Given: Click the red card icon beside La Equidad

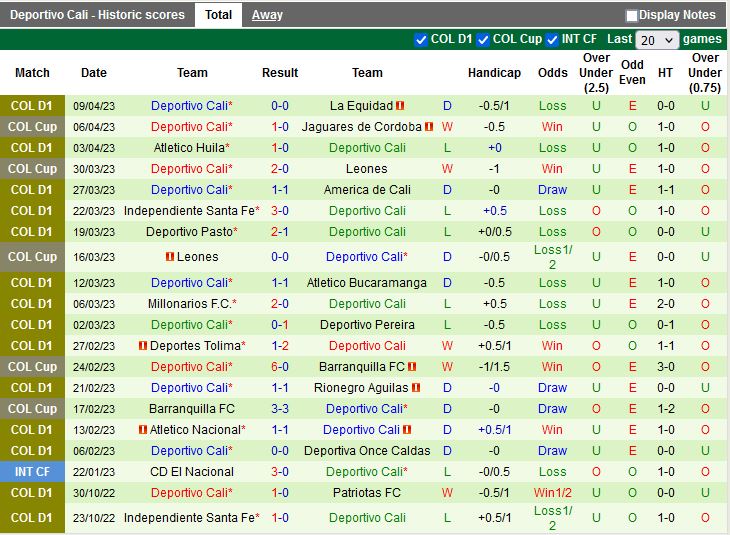Looking at the screenshot, I should click(400, 106).
